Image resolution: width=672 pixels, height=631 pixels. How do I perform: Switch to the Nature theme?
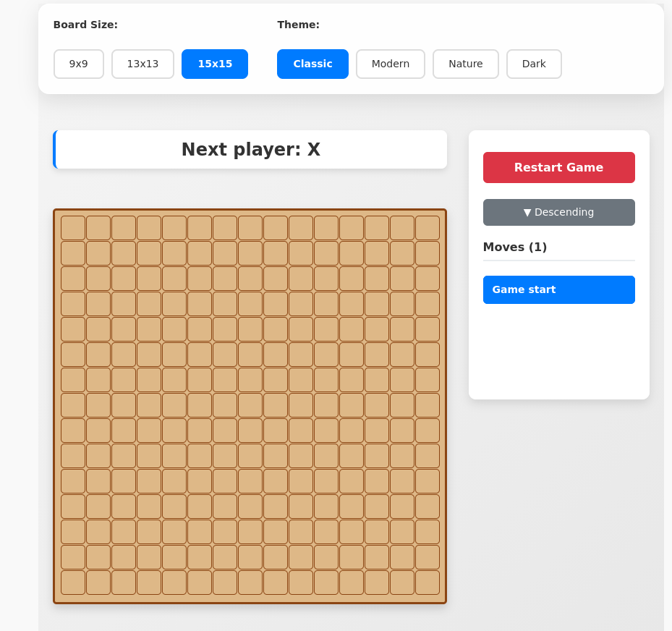465,64
